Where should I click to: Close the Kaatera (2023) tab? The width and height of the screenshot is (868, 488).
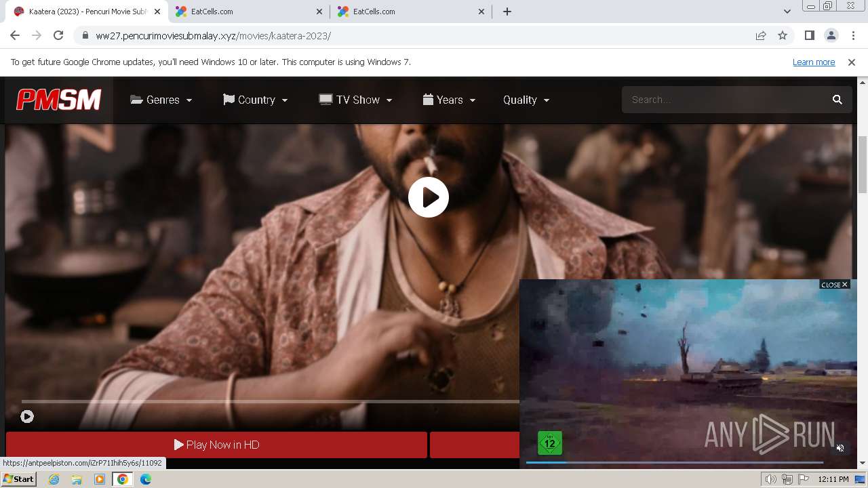(157, 12)
